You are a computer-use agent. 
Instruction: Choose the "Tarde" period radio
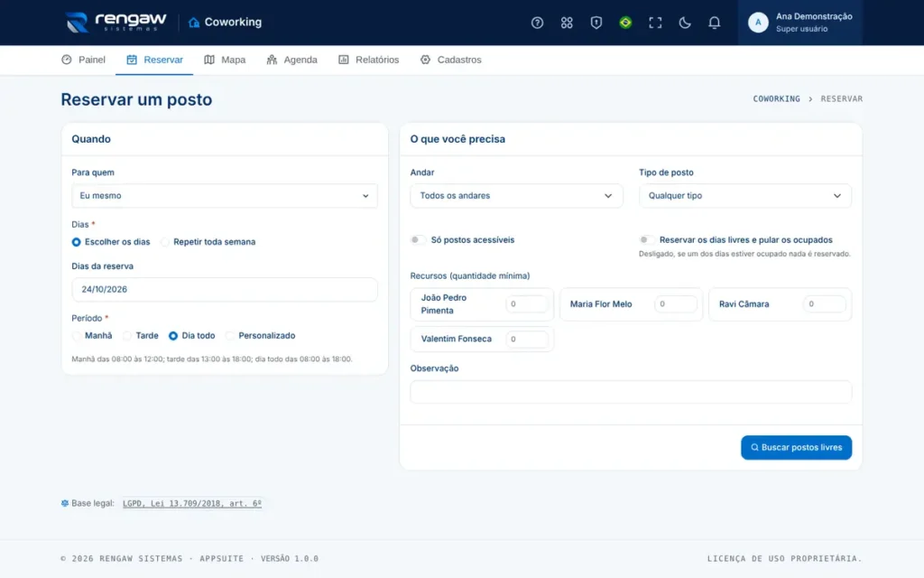tap(127, 336)
